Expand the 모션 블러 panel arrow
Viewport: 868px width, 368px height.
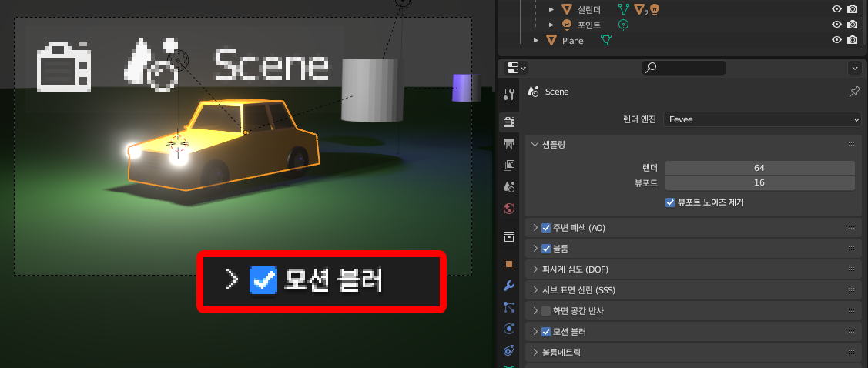pyautogui.click(x=535, y=332)
